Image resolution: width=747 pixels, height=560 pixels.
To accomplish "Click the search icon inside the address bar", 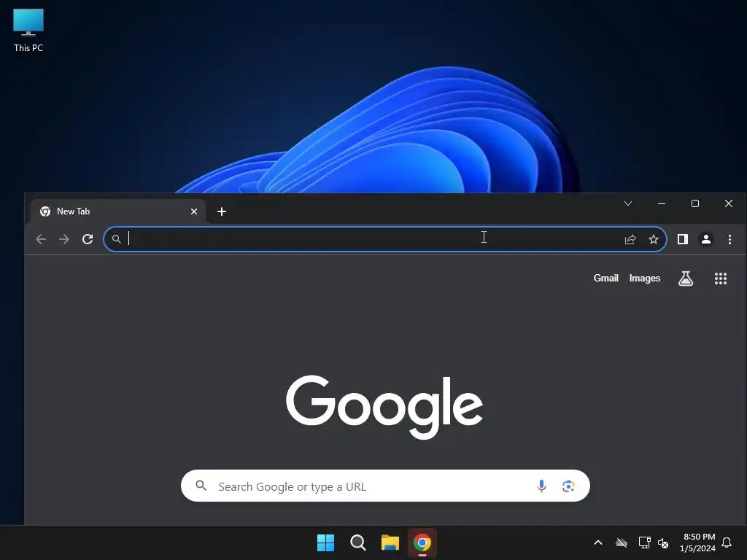I will click(x=116, y=239).
